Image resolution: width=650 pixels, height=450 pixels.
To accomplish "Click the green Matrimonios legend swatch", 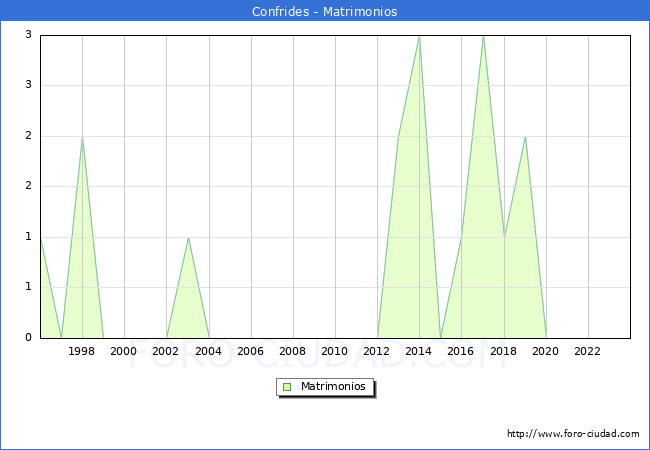I will click(x=287, y=387).
